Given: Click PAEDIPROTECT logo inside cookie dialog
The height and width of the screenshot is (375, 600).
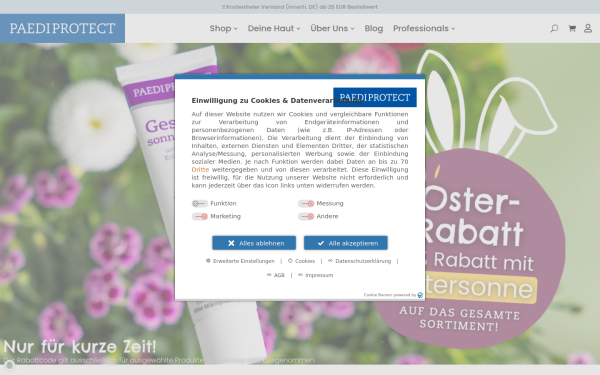Looking at the screenshot, I should point(375,97).
